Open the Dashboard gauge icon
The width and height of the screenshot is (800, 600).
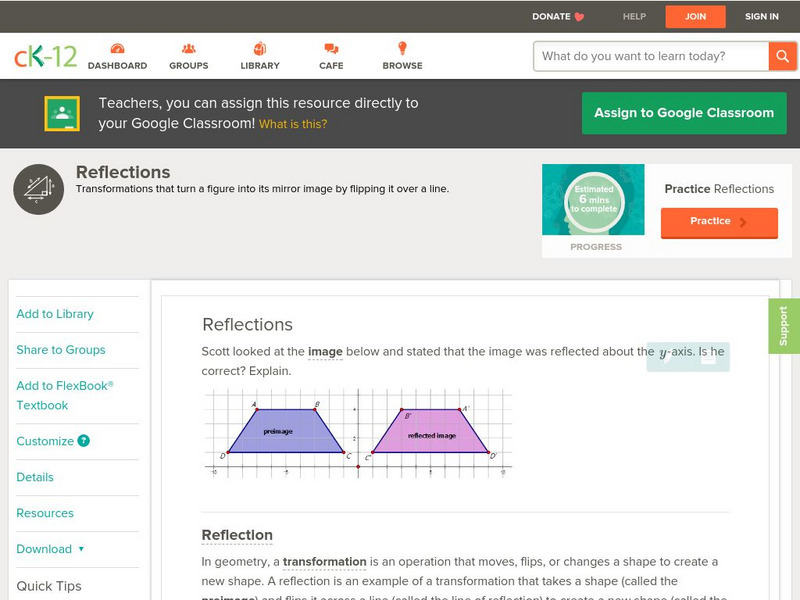coord(117,48)
